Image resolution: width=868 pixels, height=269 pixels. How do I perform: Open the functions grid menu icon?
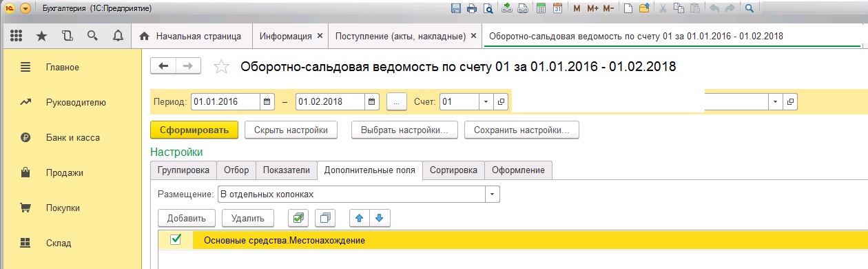click(x=17, y=36)
